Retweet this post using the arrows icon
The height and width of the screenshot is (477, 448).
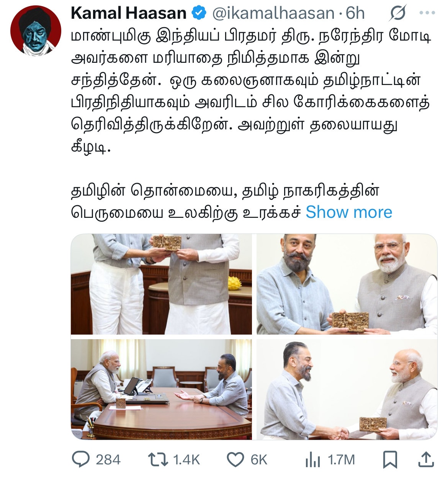(x=158, y=459)
